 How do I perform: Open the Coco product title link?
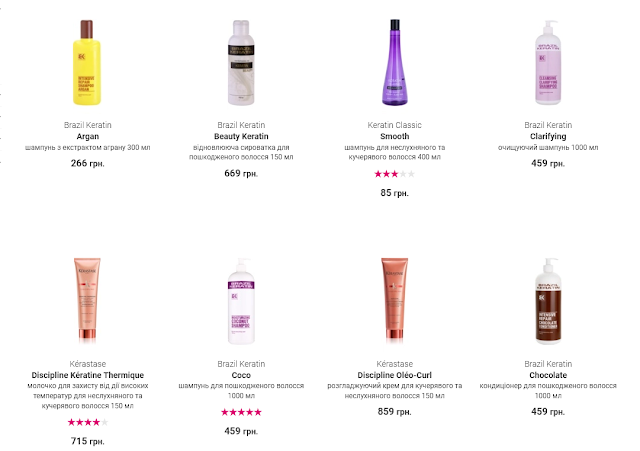point(241,375)
